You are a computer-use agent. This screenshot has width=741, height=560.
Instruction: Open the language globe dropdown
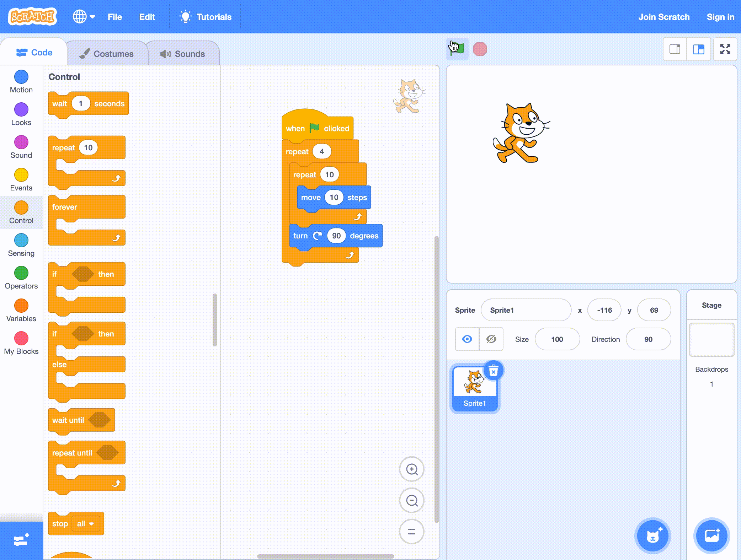pyautogui.click(x=84, y=17)
